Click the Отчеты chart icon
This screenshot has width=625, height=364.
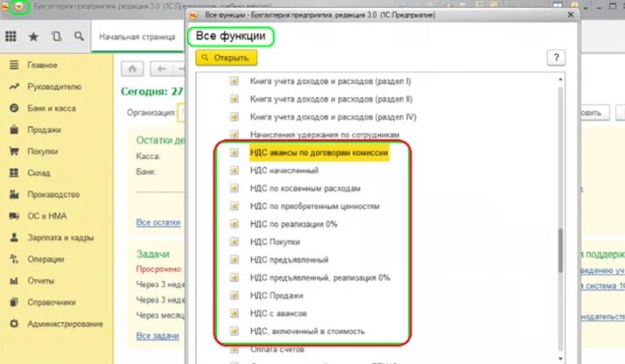(x=14, y=281)
